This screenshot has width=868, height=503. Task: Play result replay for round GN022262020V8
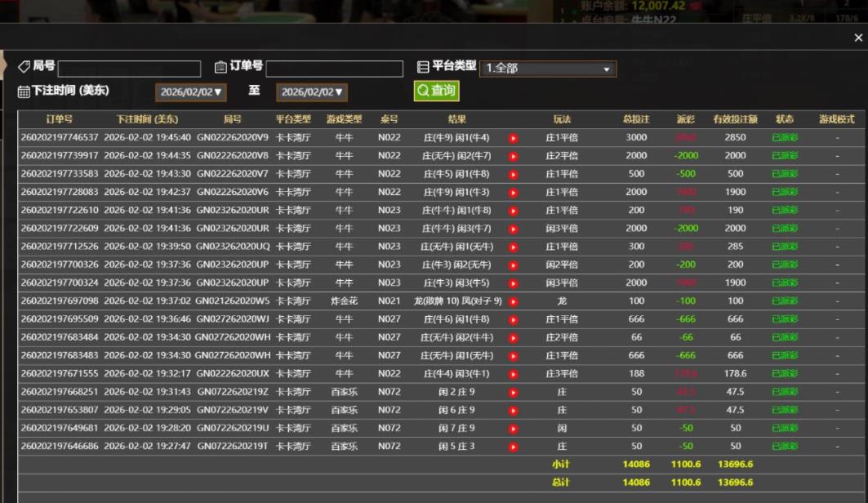pos(513,156)
